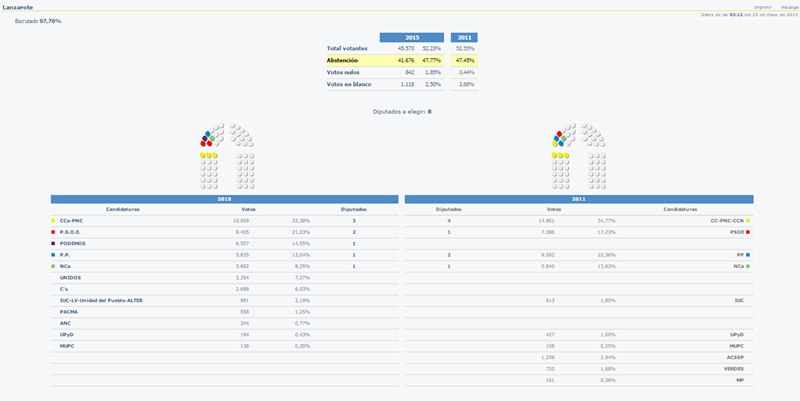
Task: Click the highlighted Abstención row label
Action: click(x=343, y=60)
